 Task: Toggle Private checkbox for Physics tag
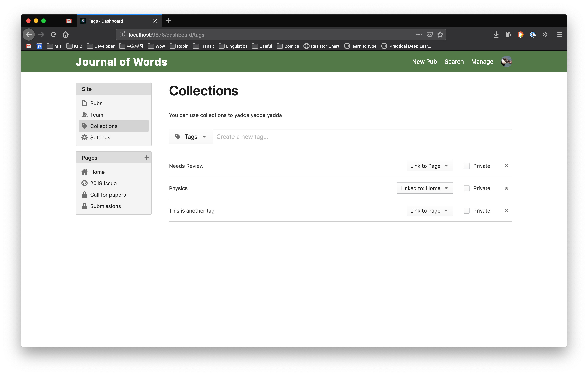pyautogui.click(x=466, y=188)
